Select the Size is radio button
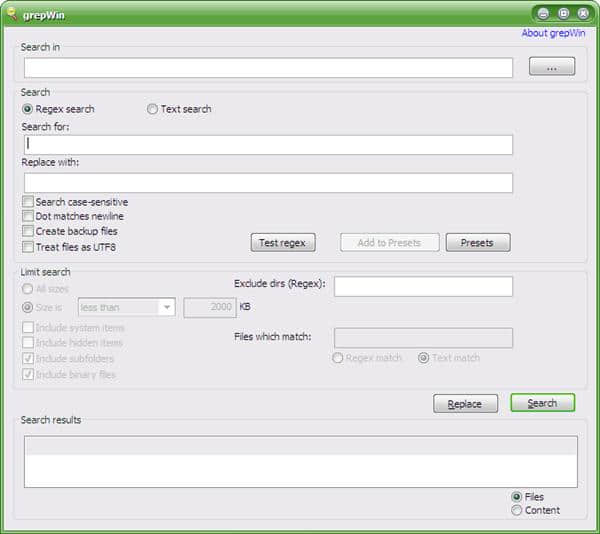 click(x=28, y=307)
